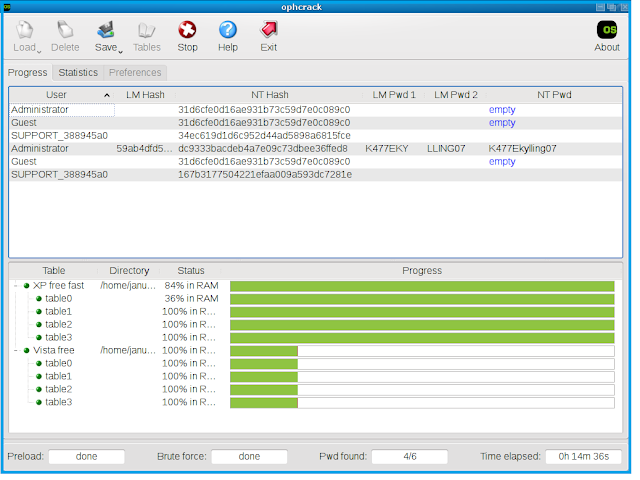The width and height of the screenshot is (640, 480).
Task: Click the Load toolbar icon
Action: point(24,30)
